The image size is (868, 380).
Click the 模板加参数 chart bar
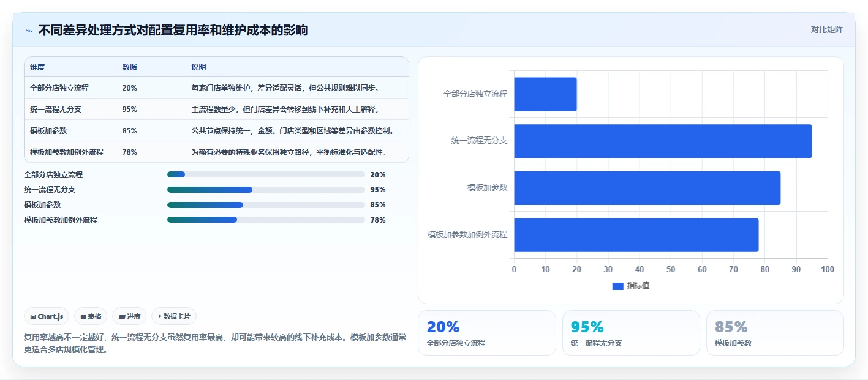pyautogui.click(x=647, y=188)
